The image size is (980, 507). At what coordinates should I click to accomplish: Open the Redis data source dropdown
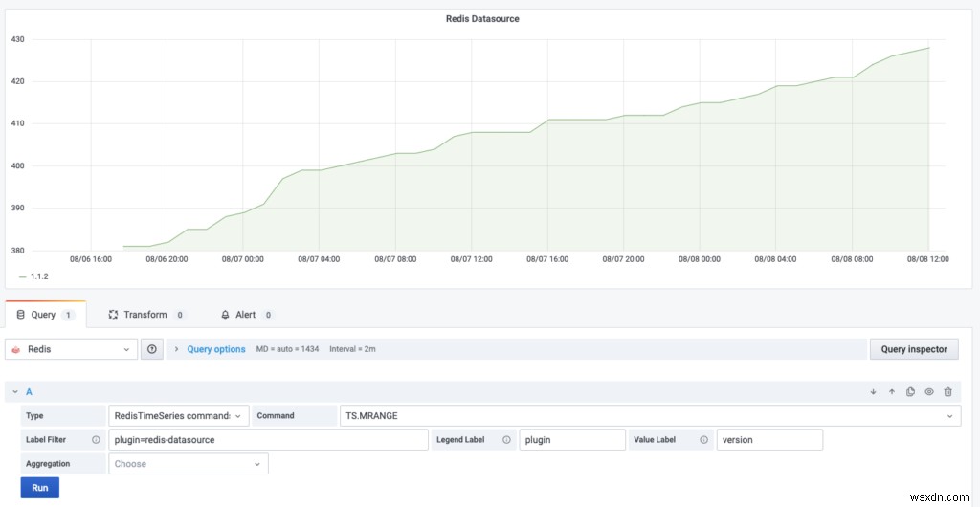click(71, 350)
